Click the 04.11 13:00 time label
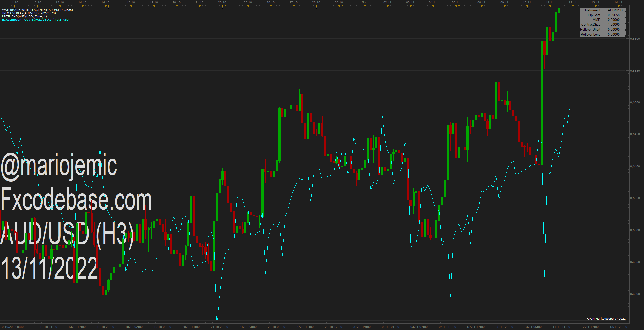 pyautogui.click(x=447, y=327)
